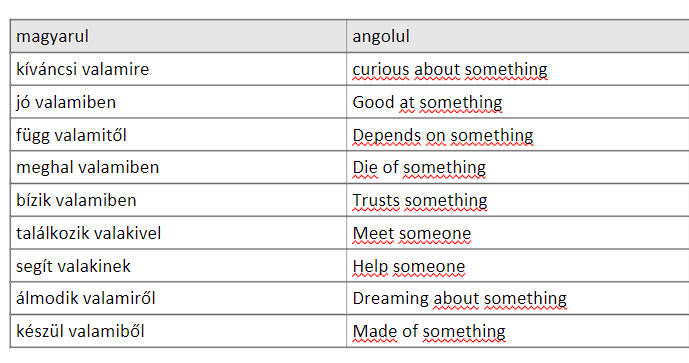Click the 'álmodik valamiről' cell

point(178,298)
